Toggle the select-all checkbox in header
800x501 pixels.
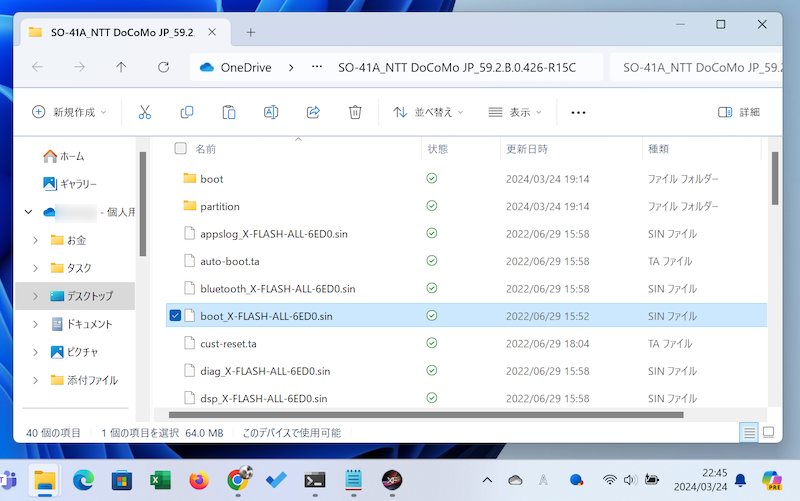click(180, 149)
